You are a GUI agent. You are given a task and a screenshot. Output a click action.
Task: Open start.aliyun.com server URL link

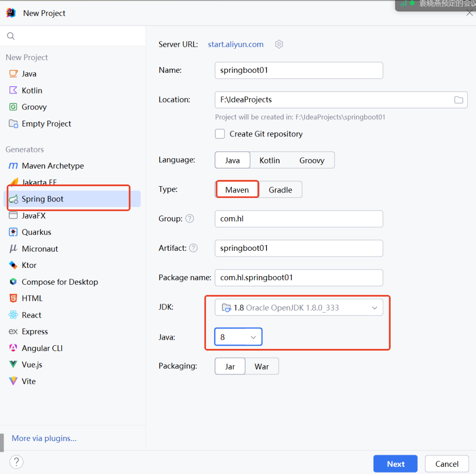(x=236, y=44)
